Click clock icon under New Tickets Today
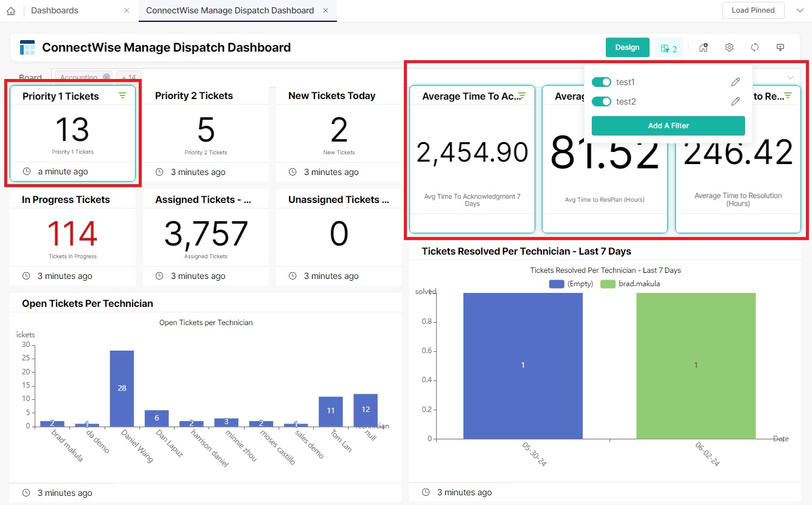Screen dimensions: 812x505 [293, 172]
